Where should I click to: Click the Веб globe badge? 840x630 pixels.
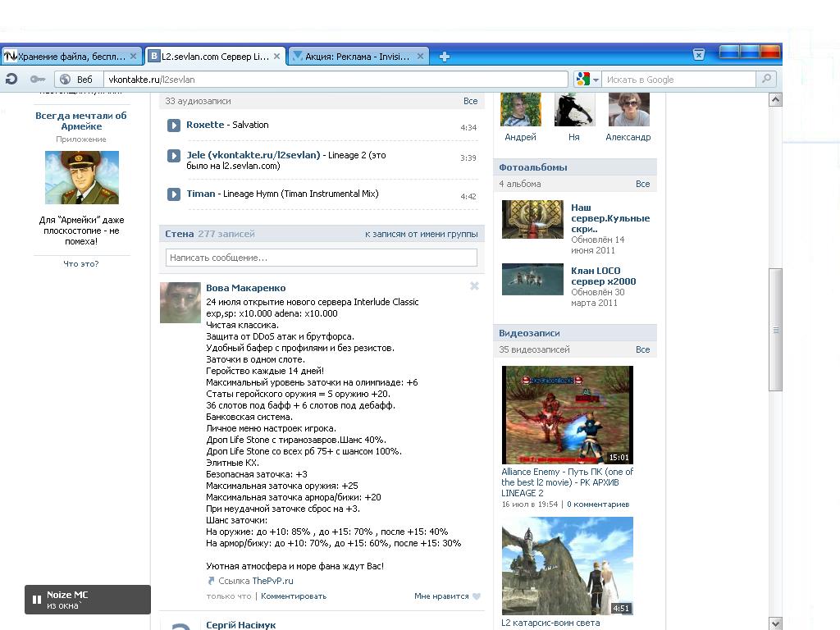78,80
